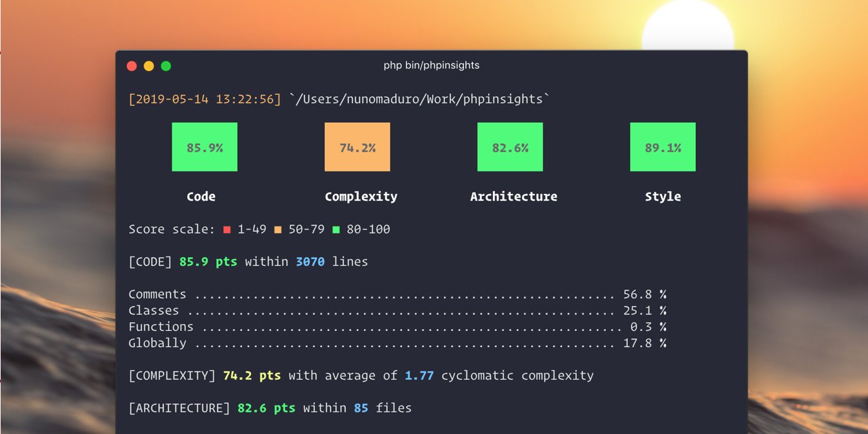This screenshot has width=868, height=434.
Task: Click the red 1-49 legend square
Action: [226, 229]
